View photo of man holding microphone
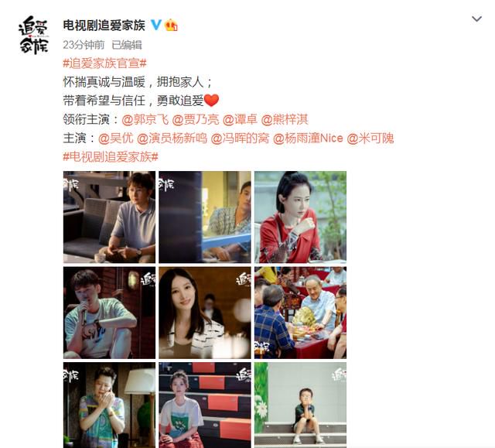Screen dimensions: 495x448 [109, 313]
